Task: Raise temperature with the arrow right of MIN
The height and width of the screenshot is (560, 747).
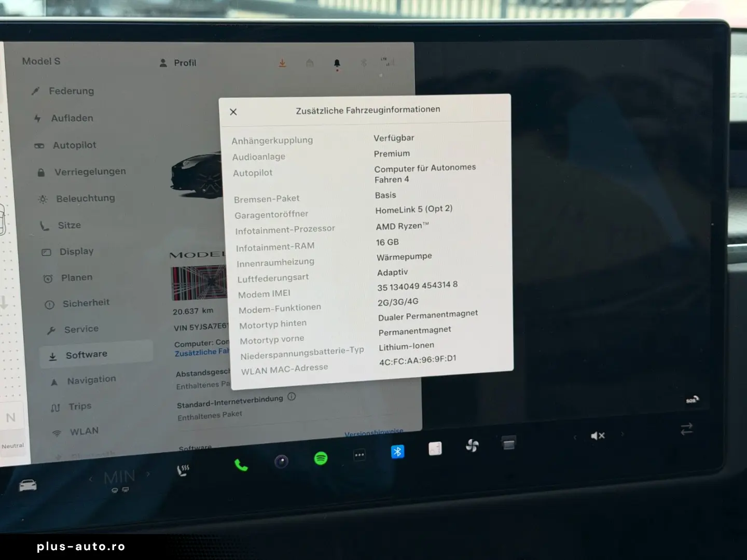Action: tap(148, 474)
